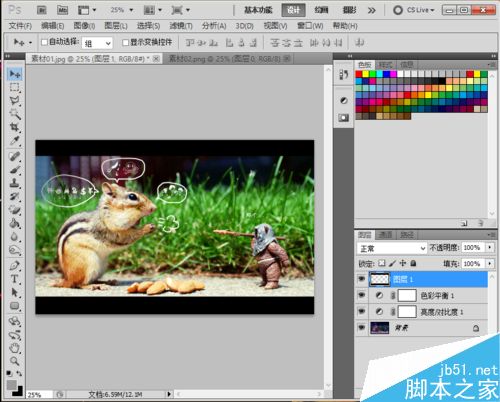Pick the red swatch in Swatches panel
The image size is (500, 402).
coord(359,74)
